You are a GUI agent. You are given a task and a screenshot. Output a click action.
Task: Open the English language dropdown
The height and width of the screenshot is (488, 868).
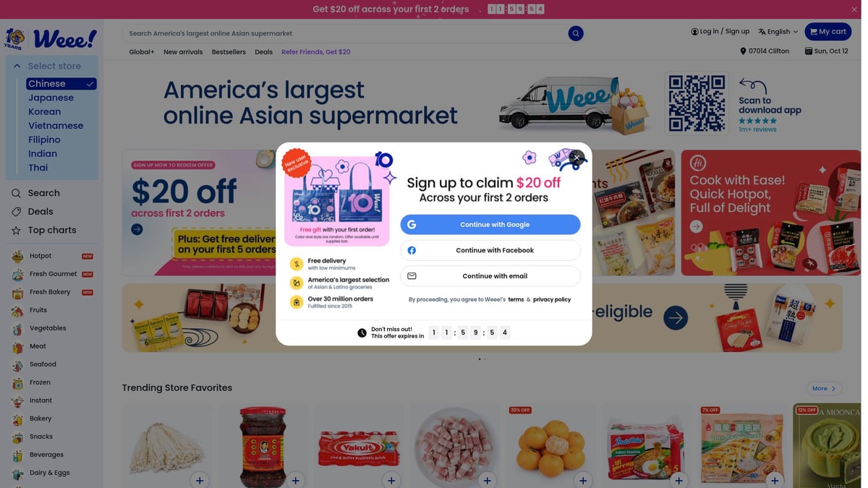(778, 32)
